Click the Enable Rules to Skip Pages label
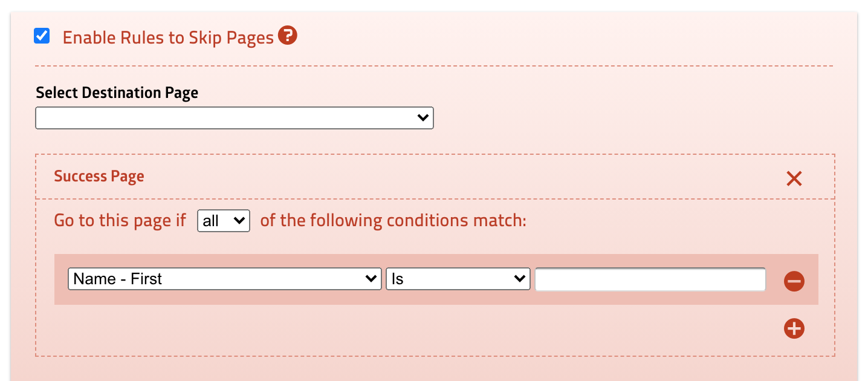868x381 pixels. [x=168, y=37]
